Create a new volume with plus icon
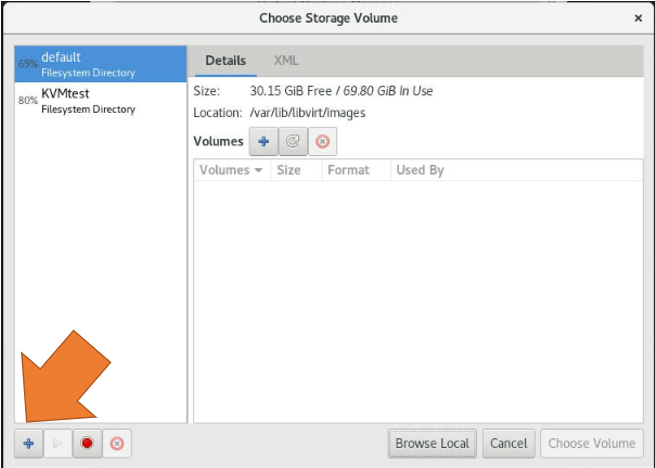Viewport: 655px width, 468px height. (x=264, y=142)
